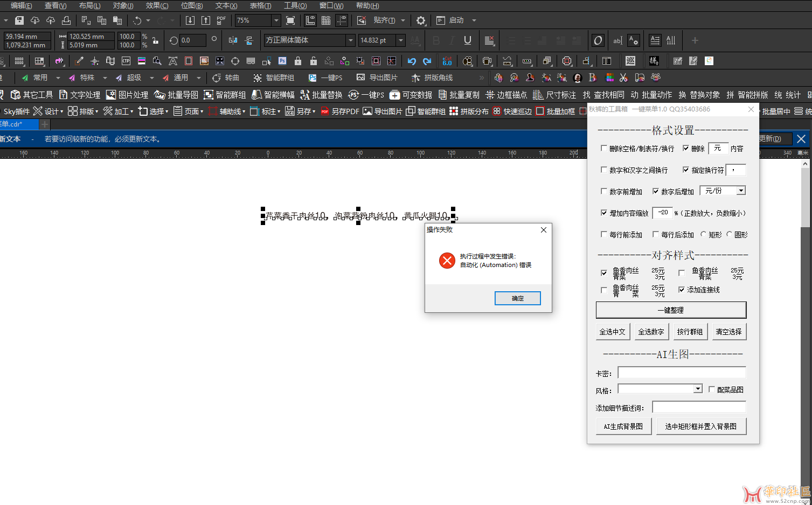
Task: Click the gear options icon
Action: coord(421,20)
